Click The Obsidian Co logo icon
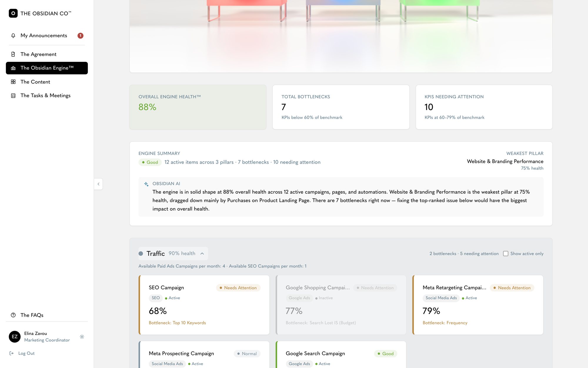Image resolution: width=588 pixels, height=368 pixels. click(13, 13)
